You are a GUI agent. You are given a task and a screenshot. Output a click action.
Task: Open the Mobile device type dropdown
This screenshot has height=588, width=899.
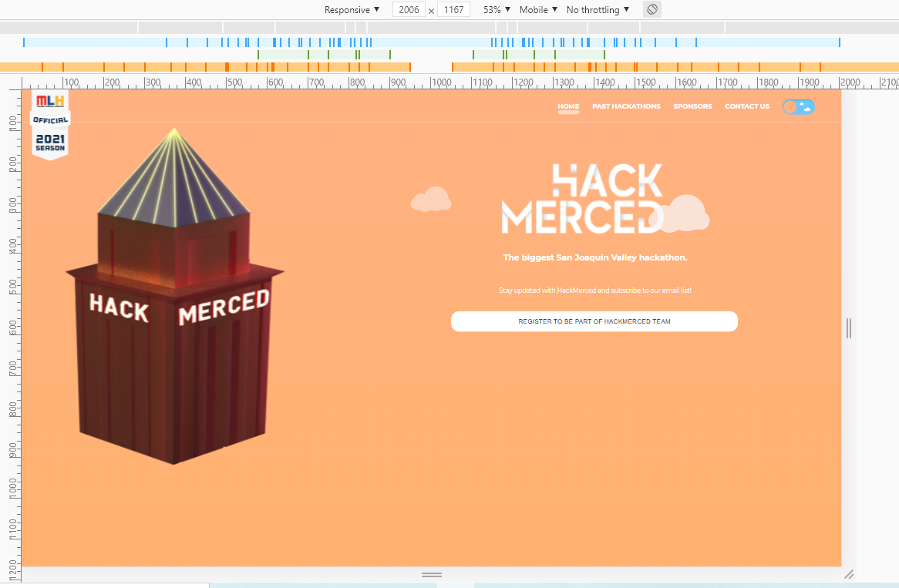pos(538,10)
